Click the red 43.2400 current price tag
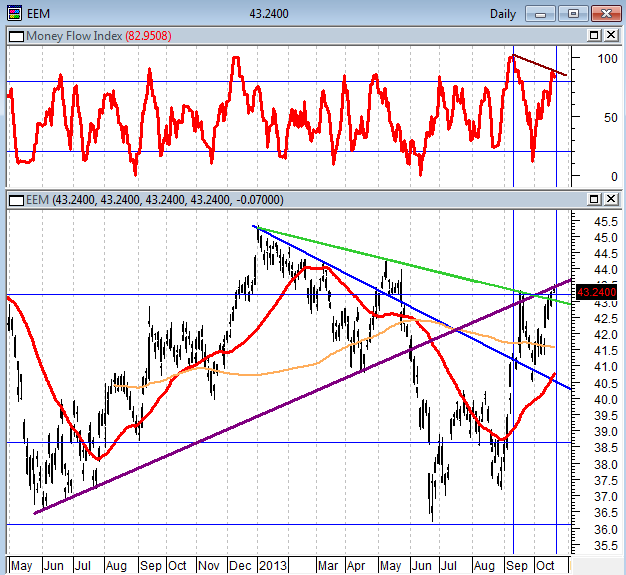 tap(596, 292)
